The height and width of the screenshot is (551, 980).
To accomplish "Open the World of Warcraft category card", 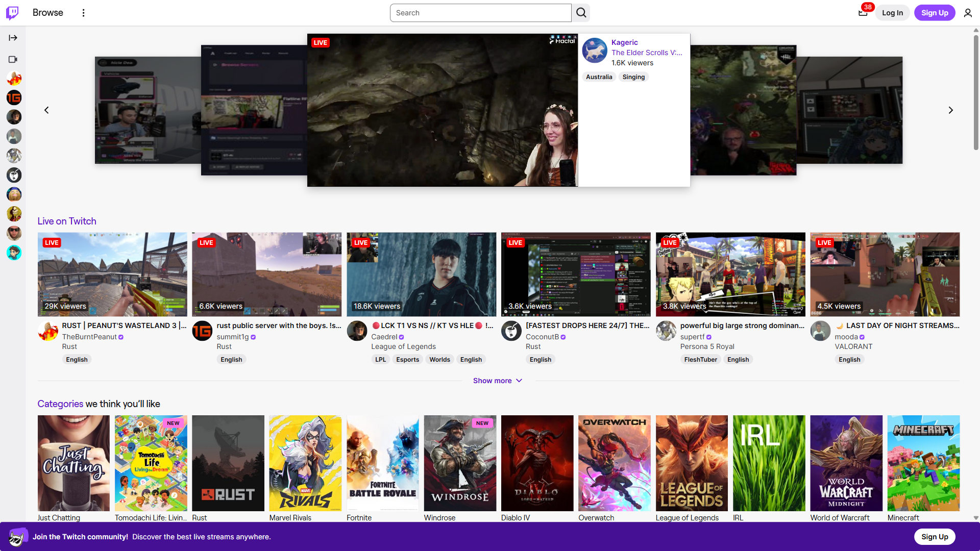I will point(846,463).
